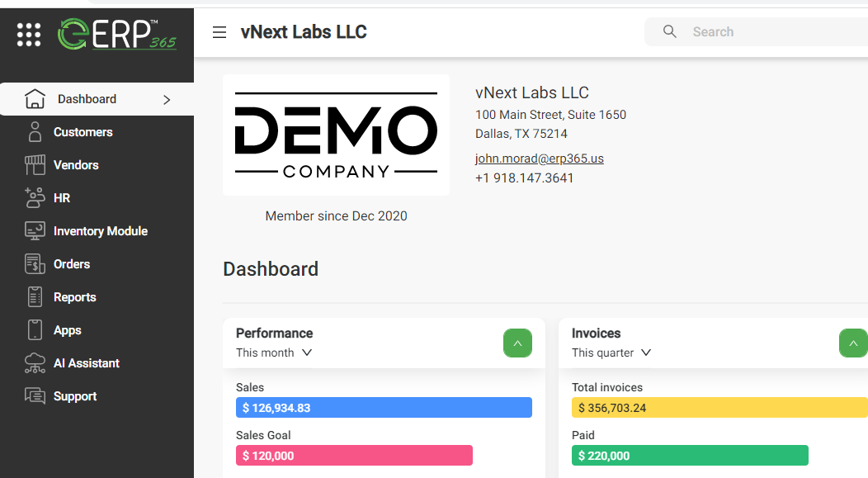Click the AI Assistant cloud icon
868x478 pixels.
pos(35,363)
